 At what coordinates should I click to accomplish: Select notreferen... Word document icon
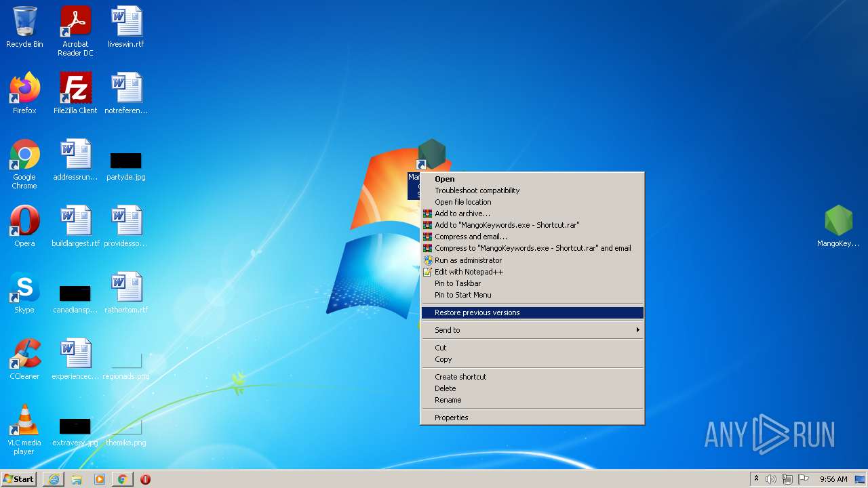click(126, 94)
